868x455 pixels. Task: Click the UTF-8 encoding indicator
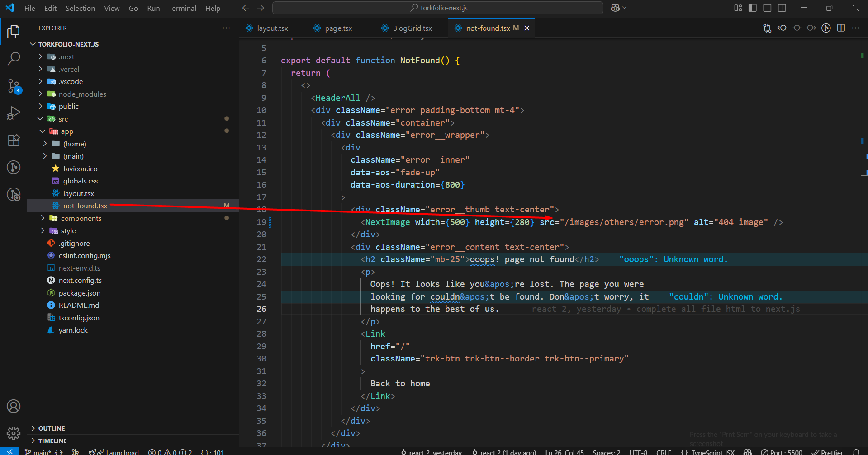pyautogui.click(x=638, y=452)
